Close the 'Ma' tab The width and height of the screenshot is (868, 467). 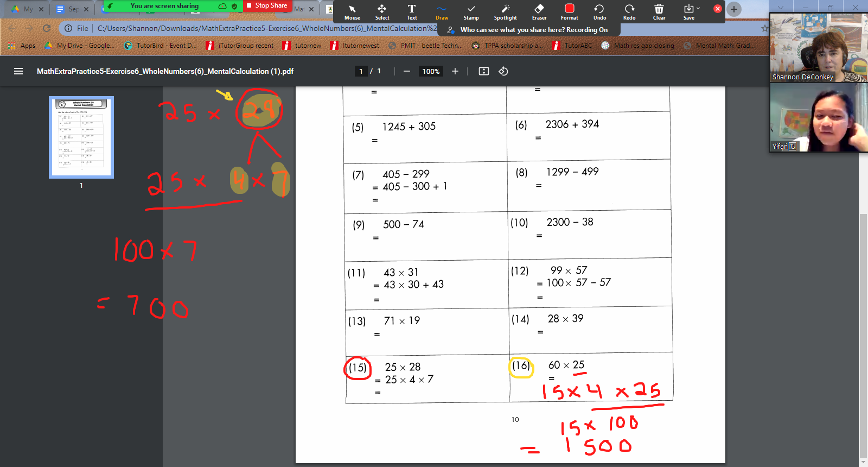(x=311, y=9)
